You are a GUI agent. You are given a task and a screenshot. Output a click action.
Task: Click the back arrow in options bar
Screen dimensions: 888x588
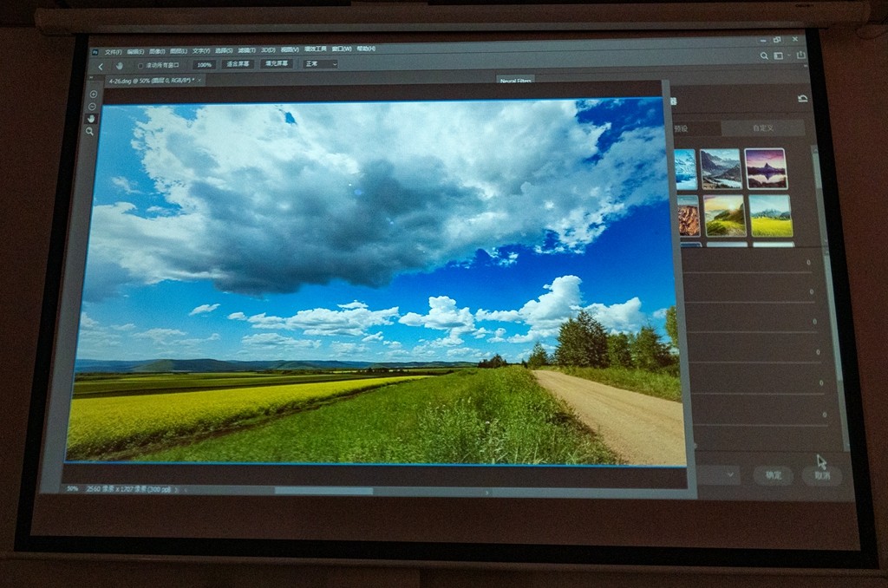pos(101,66)
